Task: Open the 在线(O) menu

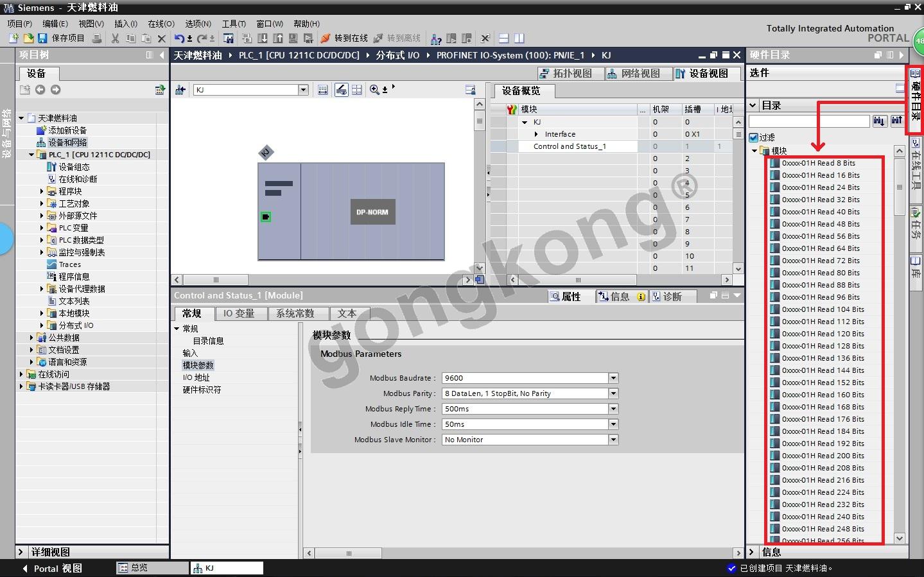Action: tap(161, 24)
